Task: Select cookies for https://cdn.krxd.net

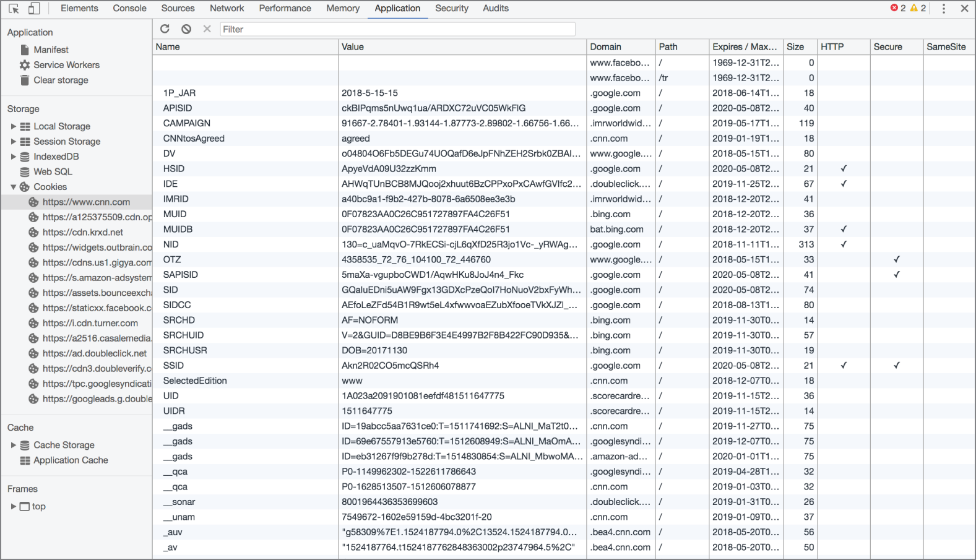Action: pos(82,232)
